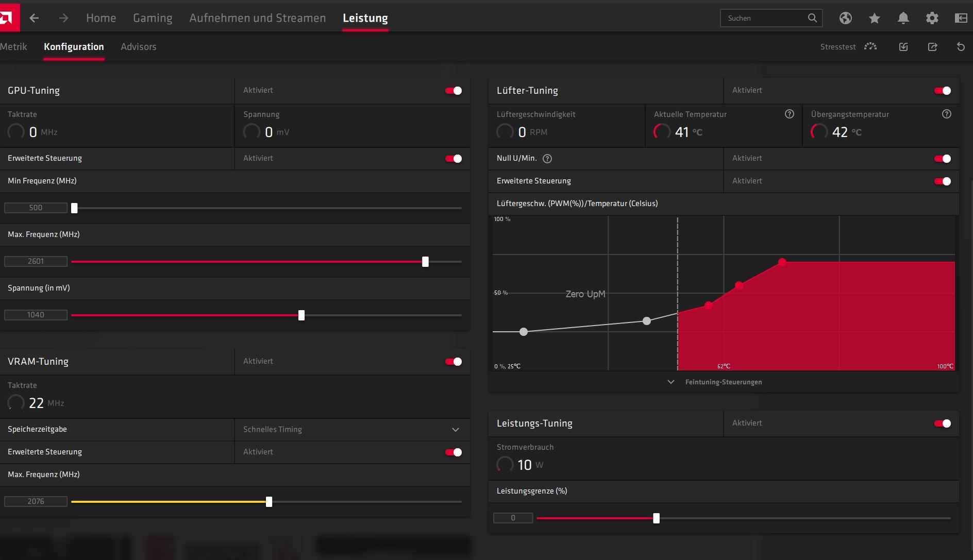The width and height of the screenshot is (973, 560).
Task: Open Aufnehmen und Streamen tab
Action: 258,18
